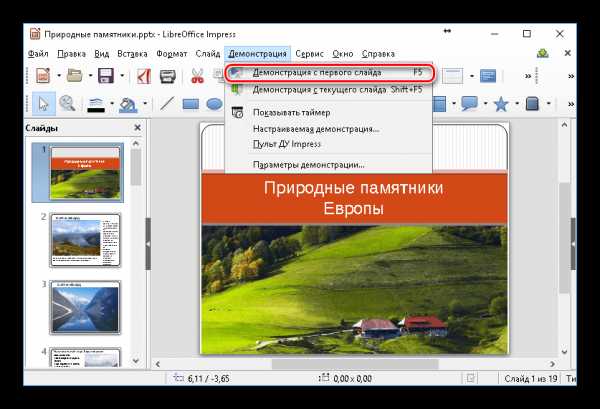Activate the Select arrow tool
The height and width of the screenshot is (409, 600).
(44, 104)
